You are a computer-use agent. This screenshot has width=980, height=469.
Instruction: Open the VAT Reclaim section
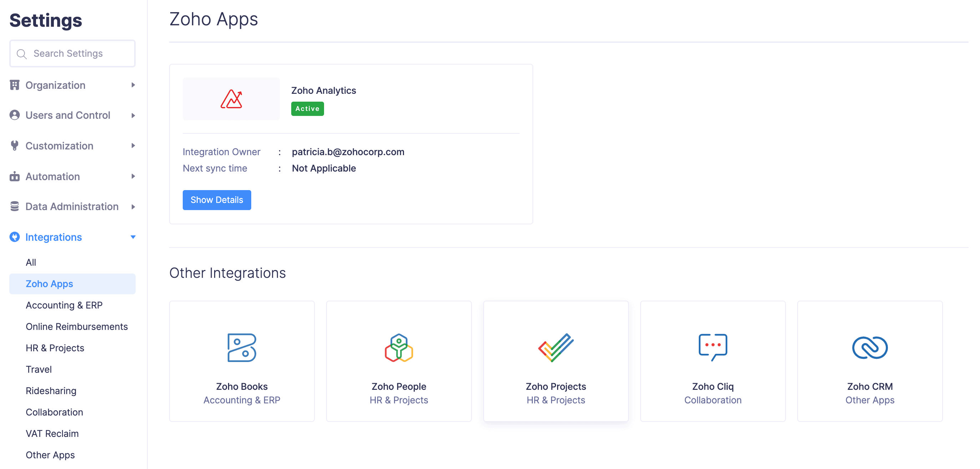(52, 434)
